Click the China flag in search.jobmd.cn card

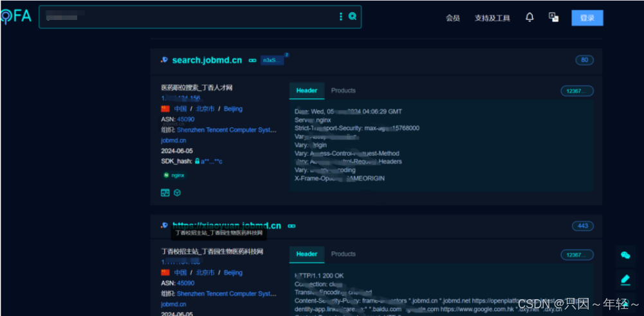(x=165, y=109)
